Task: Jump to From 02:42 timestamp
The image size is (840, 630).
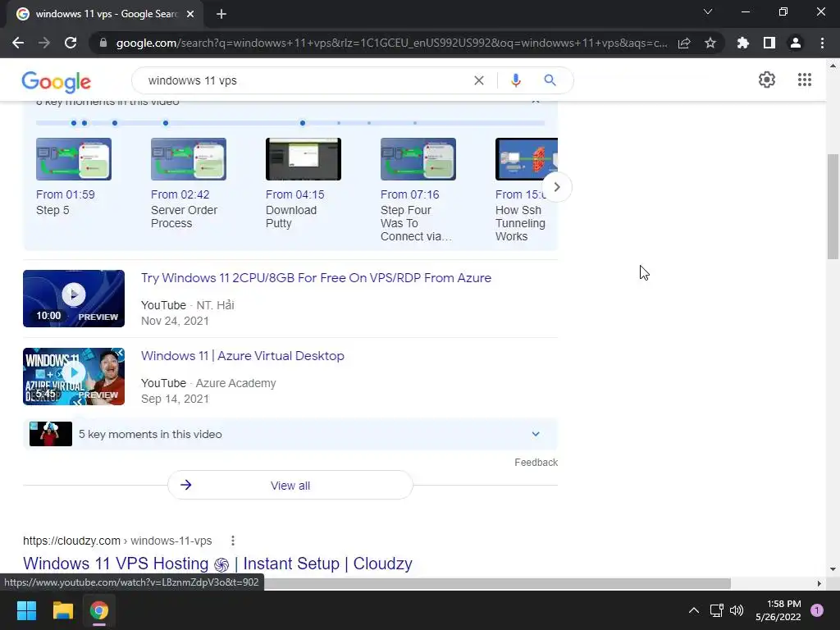Action: 180,194
